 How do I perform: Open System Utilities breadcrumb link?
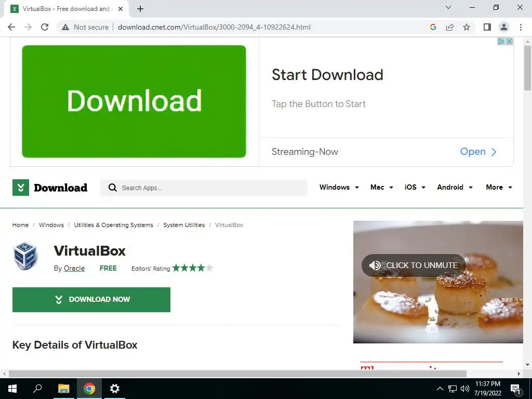pyautogui.click(x=184, y=225)
